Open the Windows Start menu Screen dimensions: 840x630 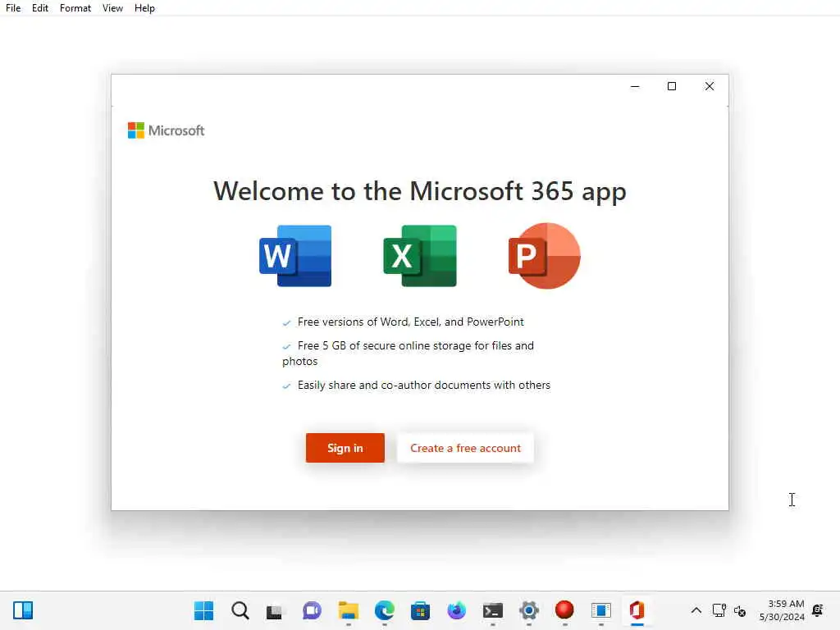203,610
